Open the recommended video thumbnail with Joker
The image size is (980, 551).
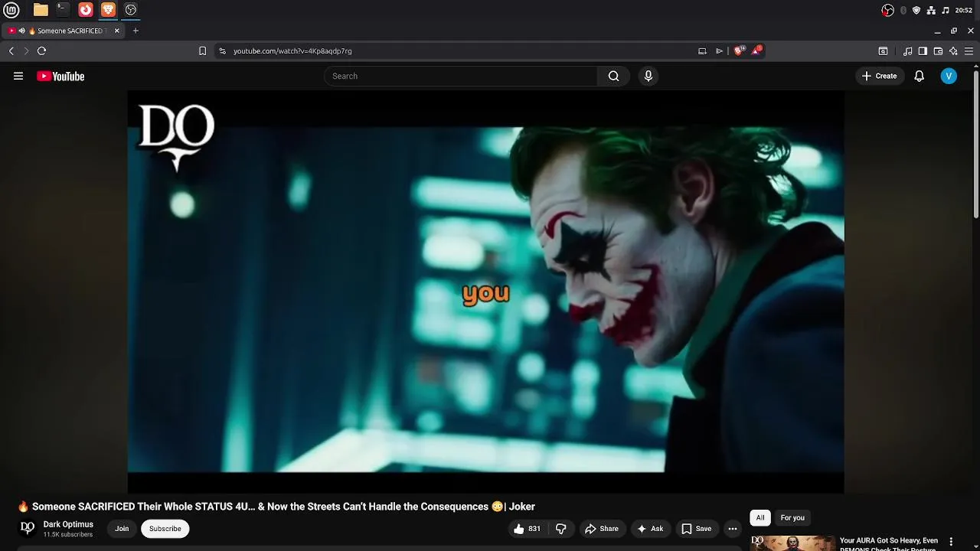click(x=792, y=543)
